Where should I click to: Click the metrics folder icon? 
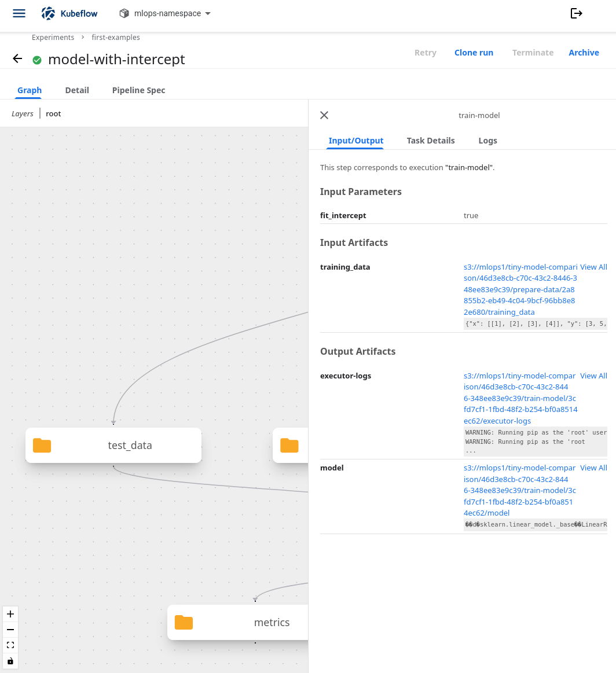click(x=184, y=622)
